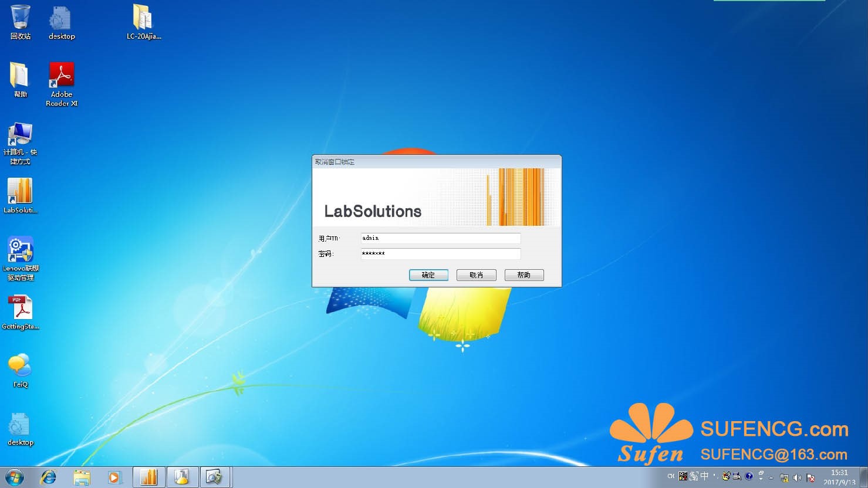Launch the FeiQ messenger icon
868x488 pixels.
click(x=20, y=370)
